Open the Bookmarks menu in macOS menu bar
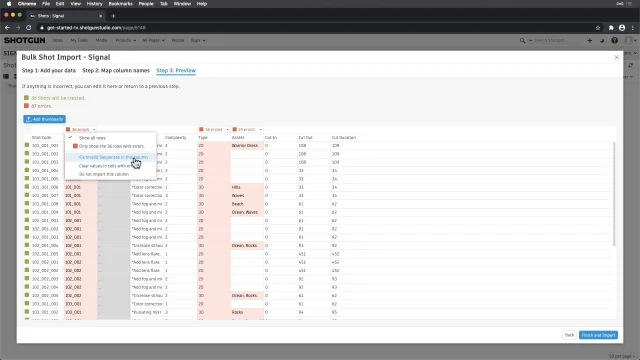This screenshot has height=360, width=640. (x=120, y=4)
